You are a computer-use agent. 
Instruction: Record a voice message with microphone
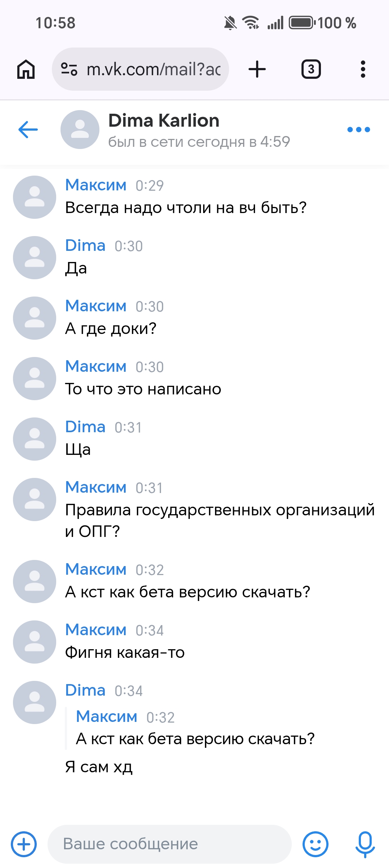click(365, 844)
